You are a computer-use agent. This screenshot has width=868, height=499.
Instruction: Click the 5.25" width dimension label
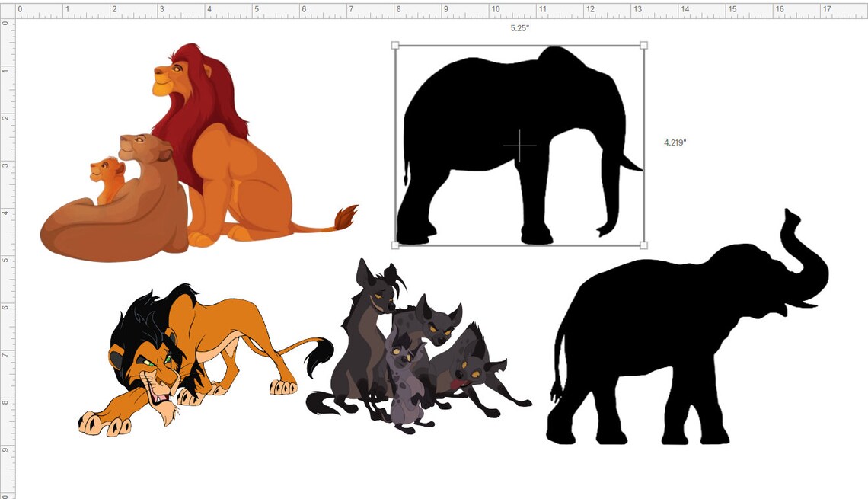(x=520, y=28)
